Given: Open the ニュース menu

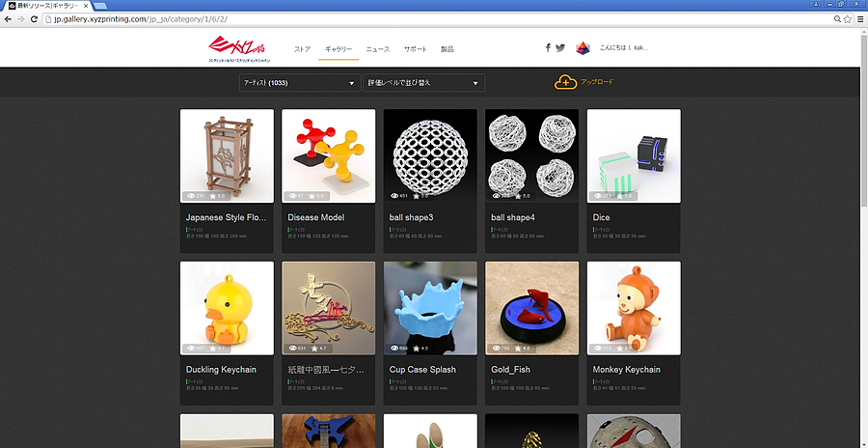Looking at the screenshot, I should [x=377, y=49].
